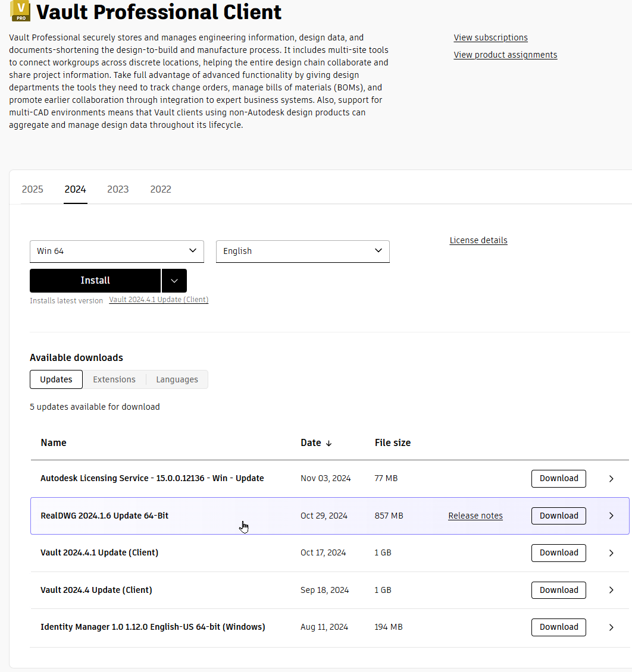
Task: Switch to the 2025 tab
Action: 32,189
